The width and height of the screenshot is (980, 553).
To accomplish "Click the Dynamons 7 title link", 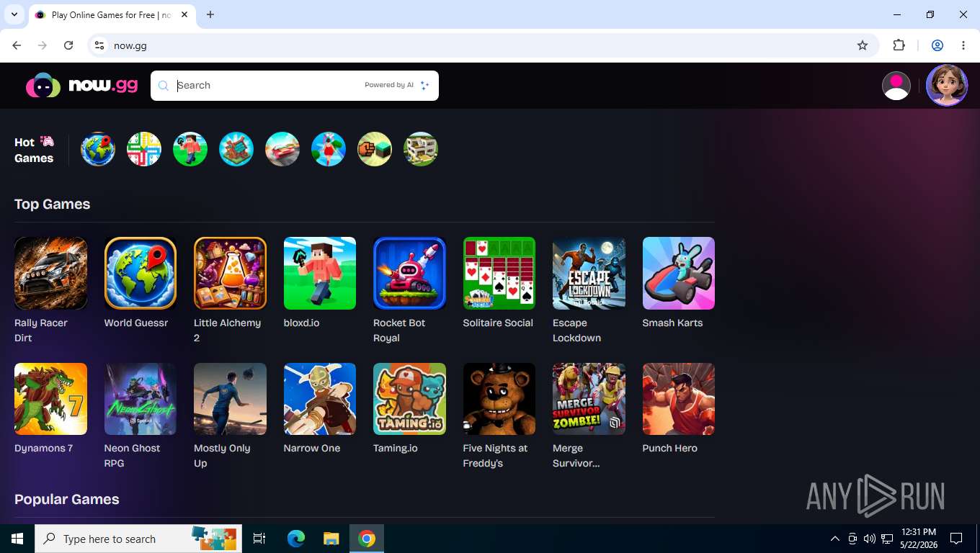I will click(x=43, y=449).
